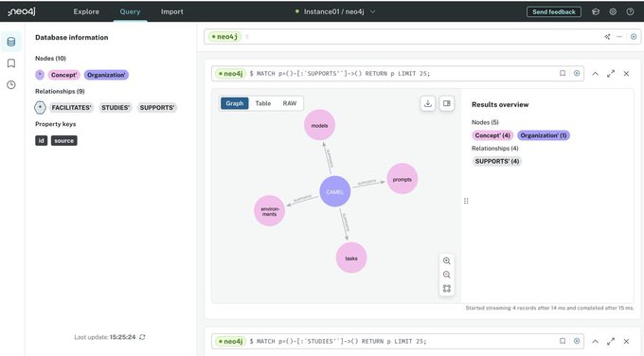Expand SUPPORTS result frame to fullscreen
Image resolution: width=644 pixels, height=356 pixels.
pos(611,74)
